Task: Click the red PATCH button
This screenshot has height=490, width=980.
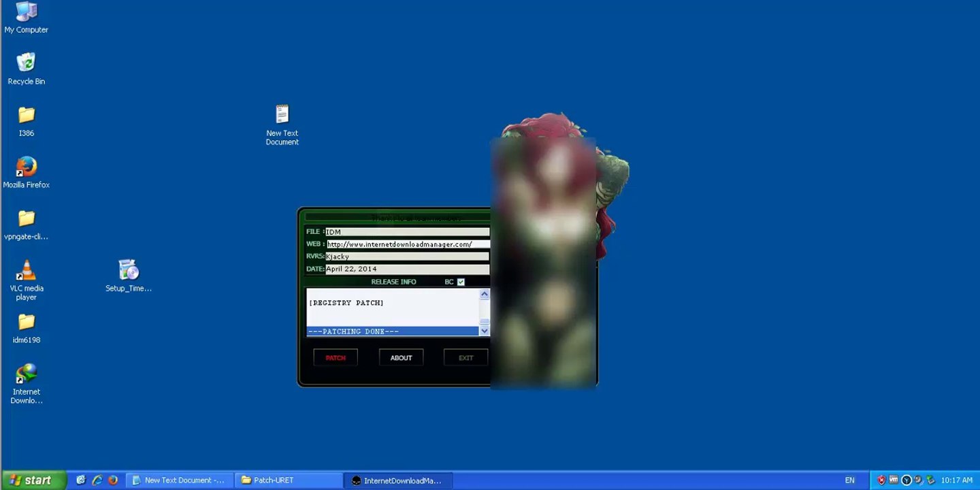Action: point(336,358)
